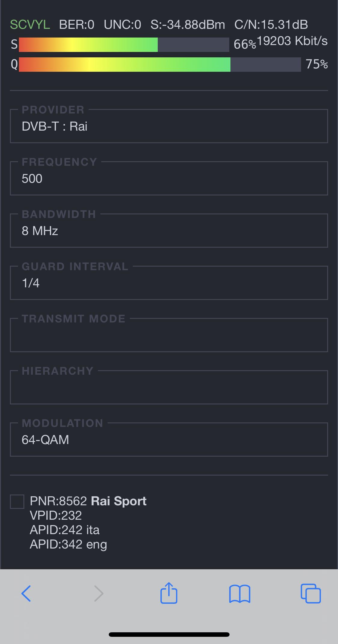Click the quality Q bar
This screenshot has height=644, width=338.
pyautogui.click(x=160, y=65)
